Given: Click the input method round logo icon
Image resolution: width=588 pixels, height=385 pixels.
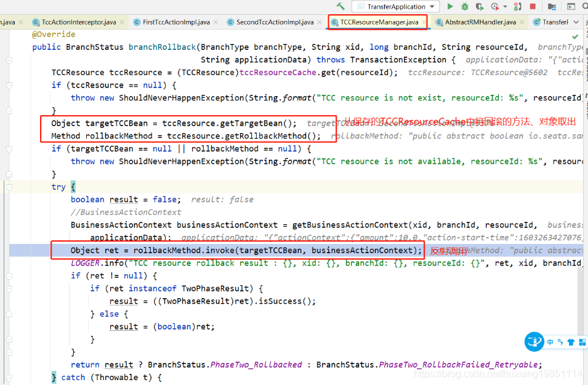Looking at the screenshot, I should [534, 341].
